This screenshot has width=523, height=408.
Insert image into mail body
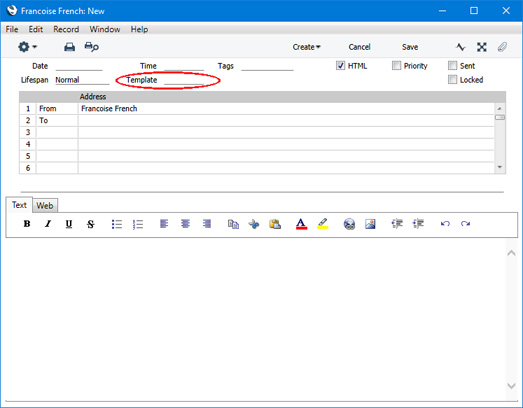370,224
